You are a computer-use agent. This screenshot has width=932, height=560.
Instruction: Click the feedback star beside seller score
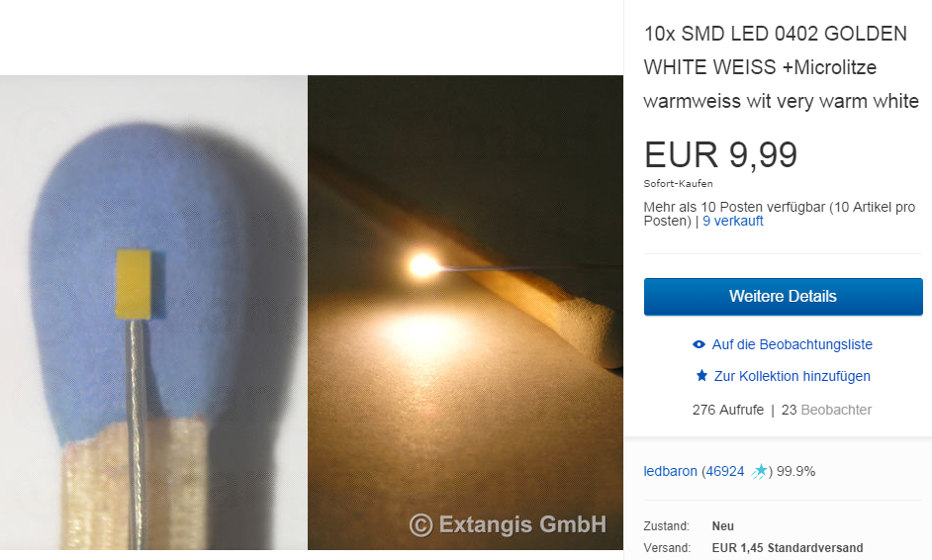point(760,471)
